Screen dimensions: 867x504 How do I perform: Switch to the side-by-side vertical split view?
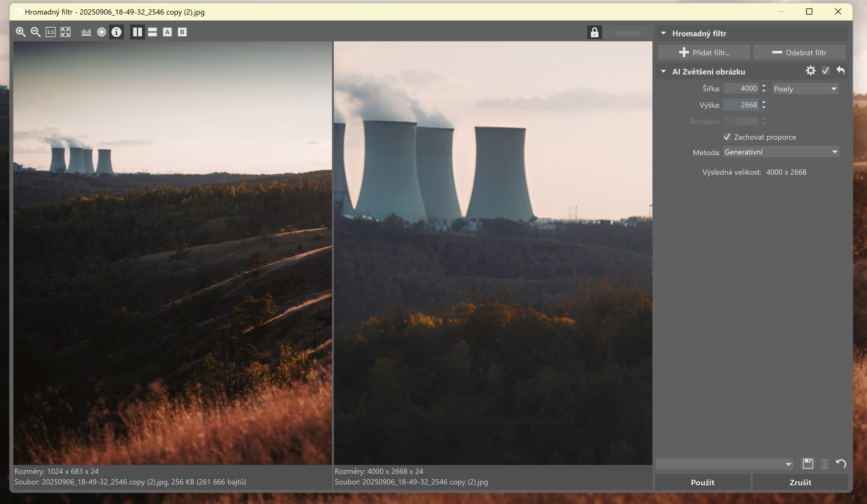[x=137, y=32]
